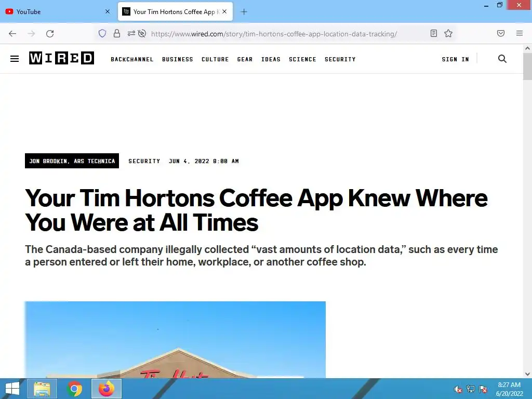Viewport: 532px width, 399px height.
Task: Open File Explorer from the taskbar
Action: 42,389
